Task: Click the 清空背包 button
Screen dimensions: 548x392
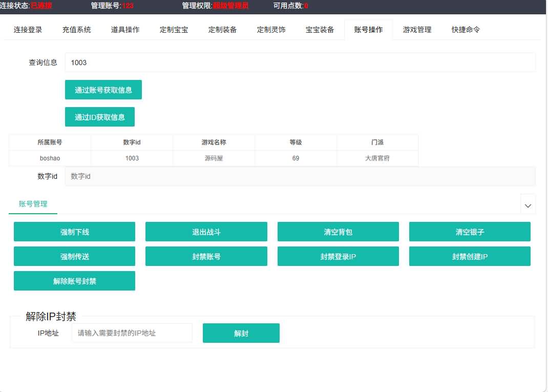Action: (338, 232)
